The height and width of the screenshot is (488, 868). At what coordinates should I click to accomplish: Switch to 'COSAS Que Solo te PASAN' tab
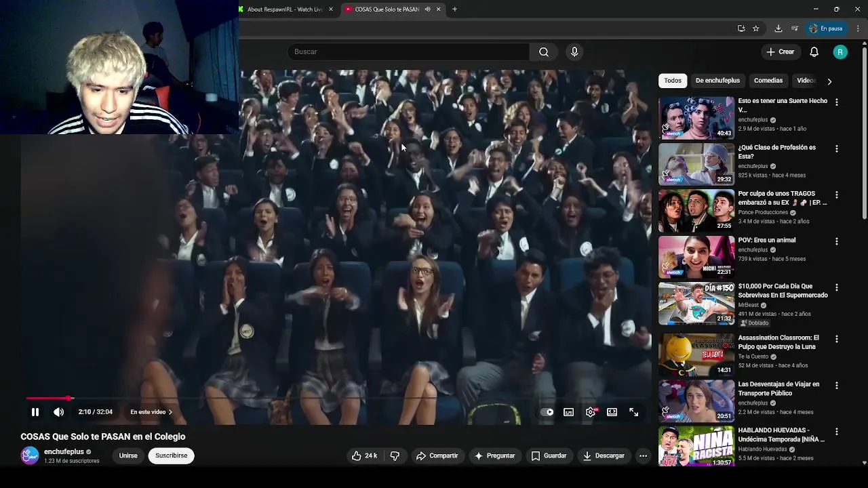pos(387,9)
